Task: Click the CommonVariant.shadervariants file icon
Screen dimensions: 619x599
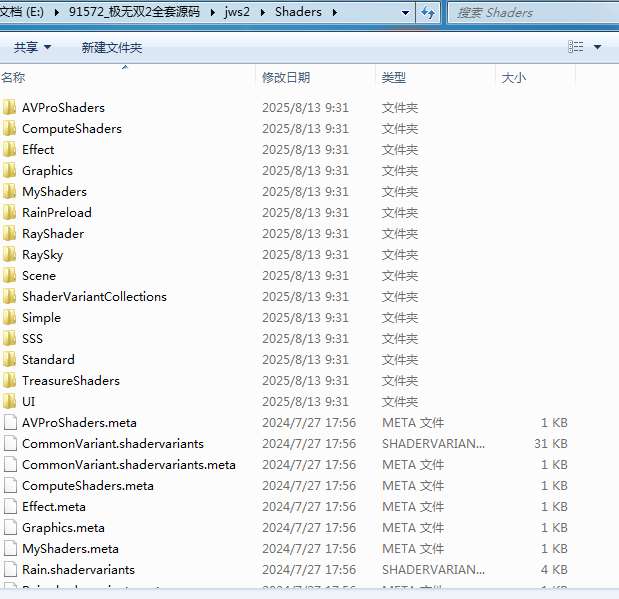Action: 10,444
